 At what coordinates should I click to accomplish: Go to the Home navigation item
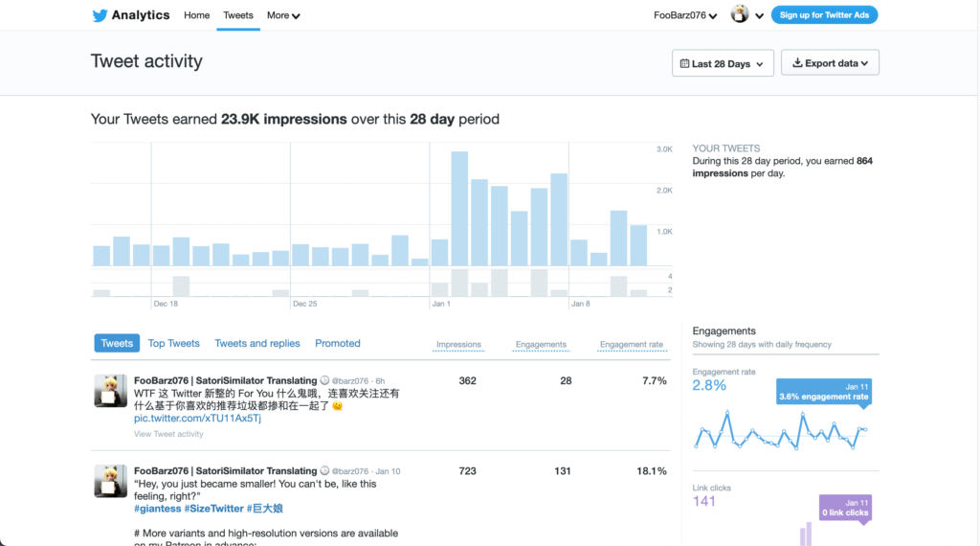click(196, 15)
